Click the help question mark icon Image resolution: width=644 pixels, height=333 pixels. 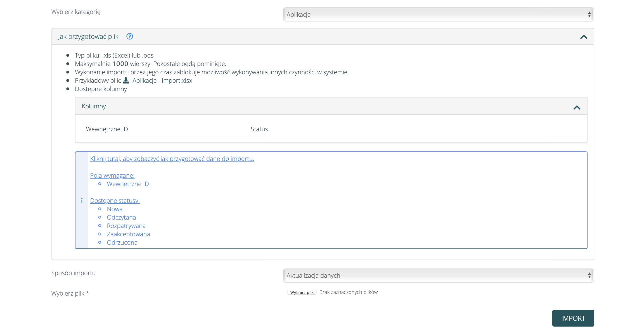tap(129, 36)
